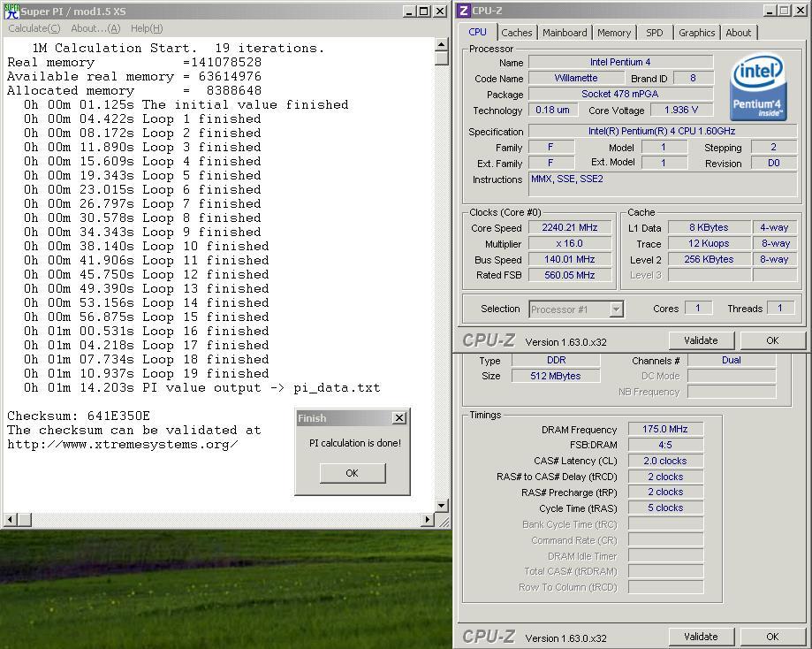Click Super PI vertical scrollbar up arrow
The height and width of the screenshot is (649, 812).
tap(441, 44)
